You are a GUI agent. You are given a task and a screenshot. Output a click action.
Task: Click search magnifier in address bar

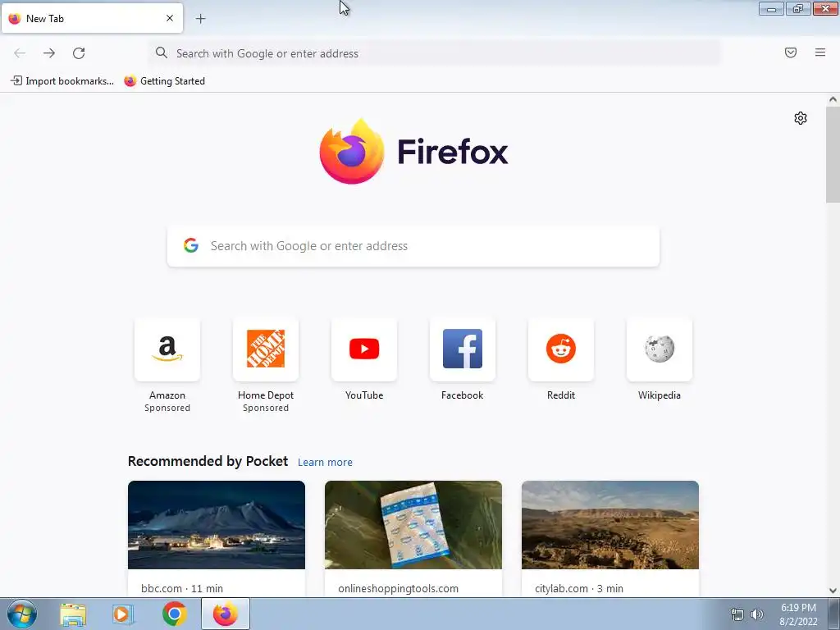coord(162,52)
